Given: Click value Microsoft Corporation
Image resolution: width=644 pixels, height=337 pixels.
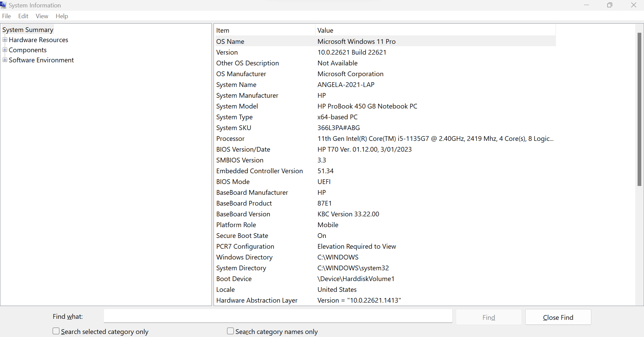Looking at the screenshot, I should pyautogui.click(x=351, y=74).
